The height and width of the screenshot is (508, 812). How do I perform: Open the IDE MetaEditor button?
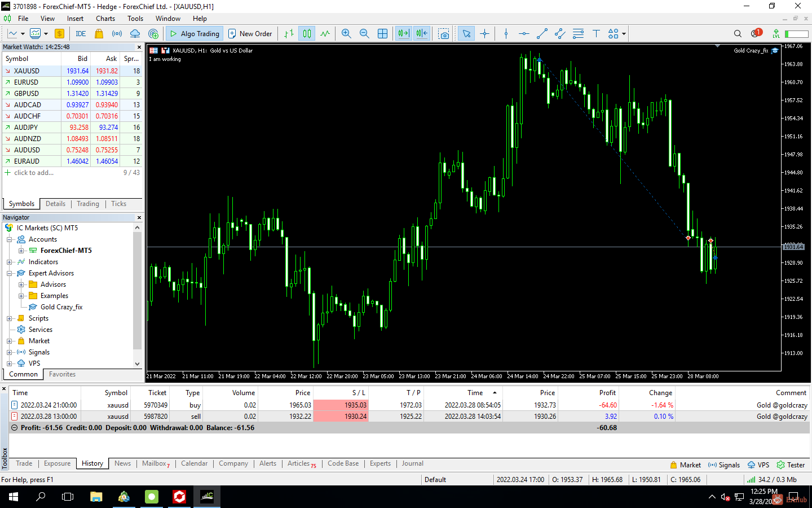click(x=81, y=33)
